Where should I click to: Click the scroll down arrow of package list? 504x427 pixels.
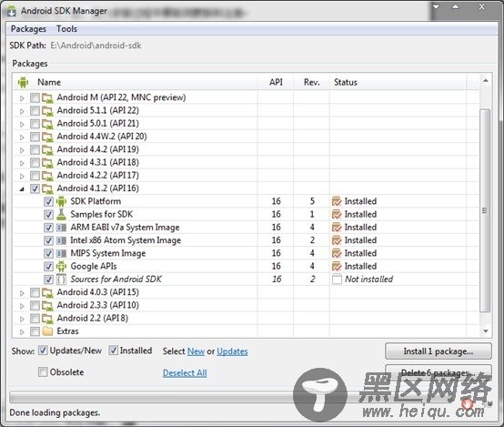pos(486,331)
